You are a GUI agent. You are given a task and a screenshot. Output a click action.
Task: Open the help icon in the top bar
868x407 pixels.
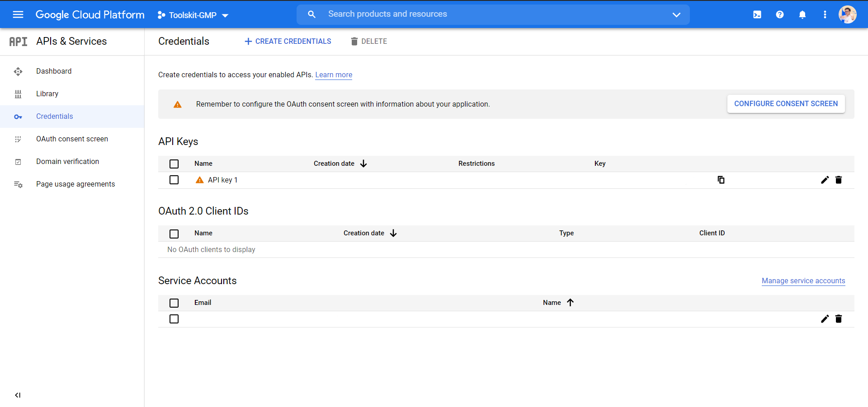[x=780, y=14]
